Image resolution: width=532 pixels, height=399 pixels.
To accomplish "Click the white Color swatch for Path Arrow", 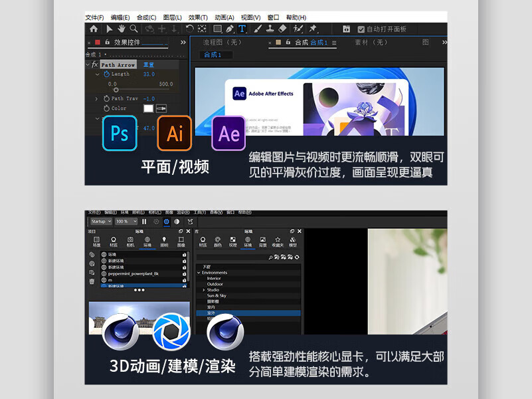I will (148, 108).
